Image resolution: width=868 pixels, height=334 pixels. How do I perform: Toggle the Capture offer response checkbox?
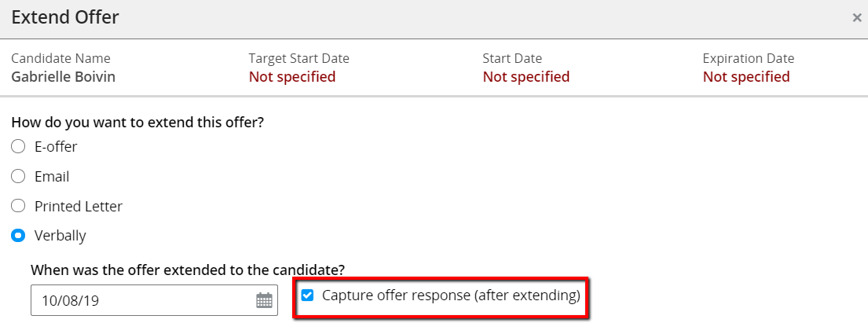click(x=308, y=295)
